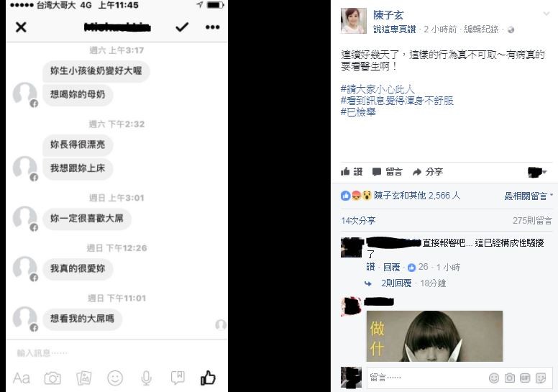This screenshot has height=392, width=558.
Task: Click the 回覆 reply link on first comment
Action: pyautogui.click(x=391, y=267)
